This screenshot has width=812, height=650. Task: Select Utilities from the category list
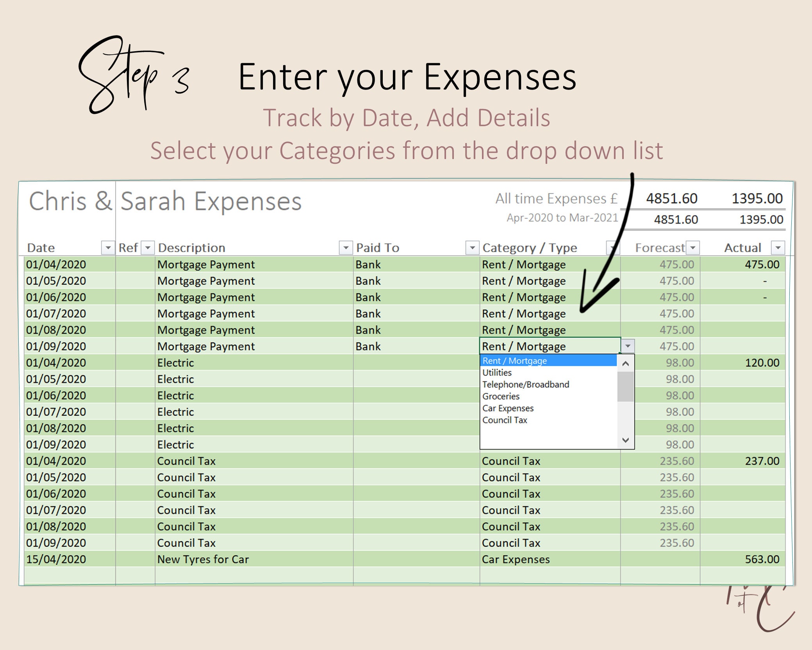pos(497,372)
